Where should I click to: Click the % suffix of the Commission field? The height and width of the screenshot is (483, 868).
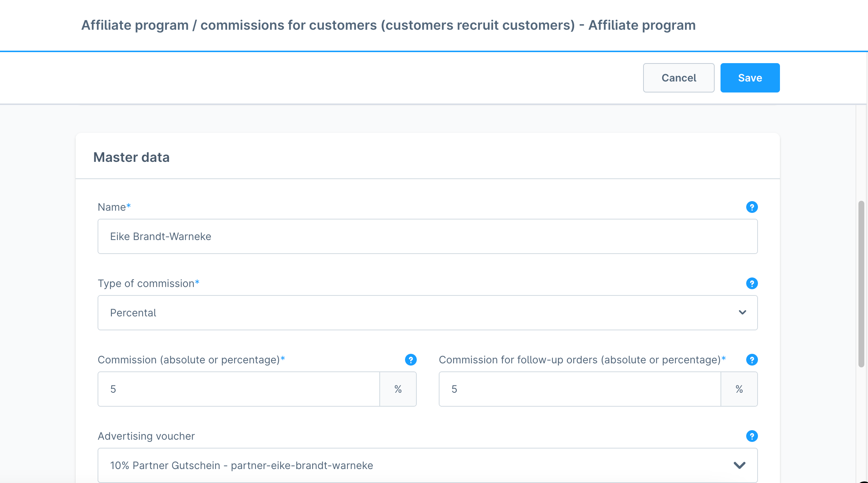click(398, 389)
